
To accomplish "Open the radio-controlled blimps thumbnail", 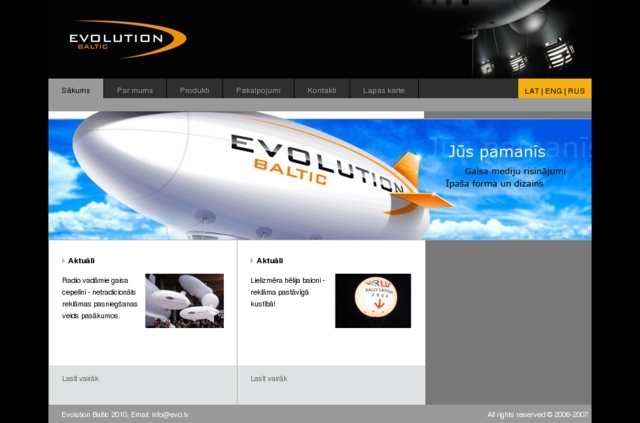I will click(184, 301).
